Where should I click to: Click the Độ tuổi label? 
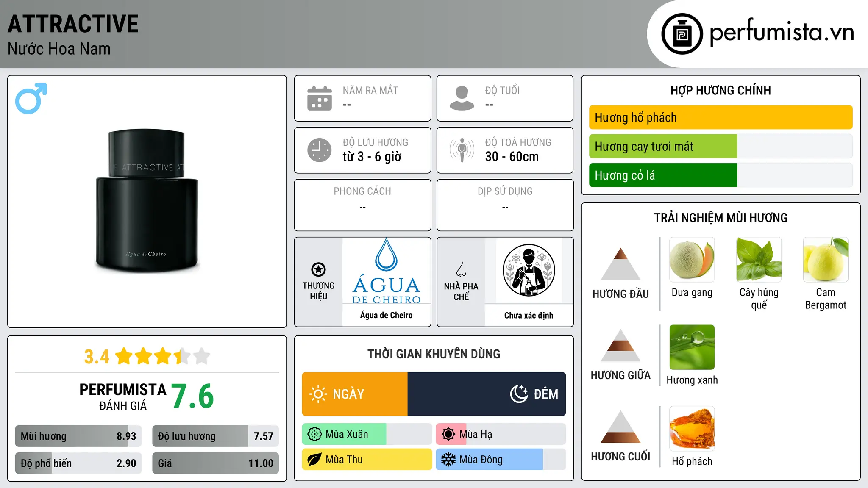[x=503, y=90]
